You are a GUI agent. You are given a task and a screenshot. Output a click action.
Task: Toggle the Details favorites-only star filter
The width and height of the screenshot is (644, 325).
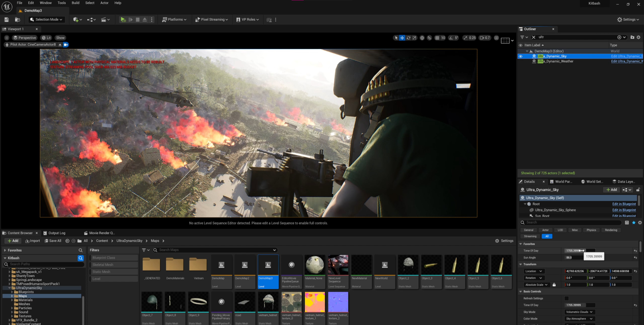point(634,222)
